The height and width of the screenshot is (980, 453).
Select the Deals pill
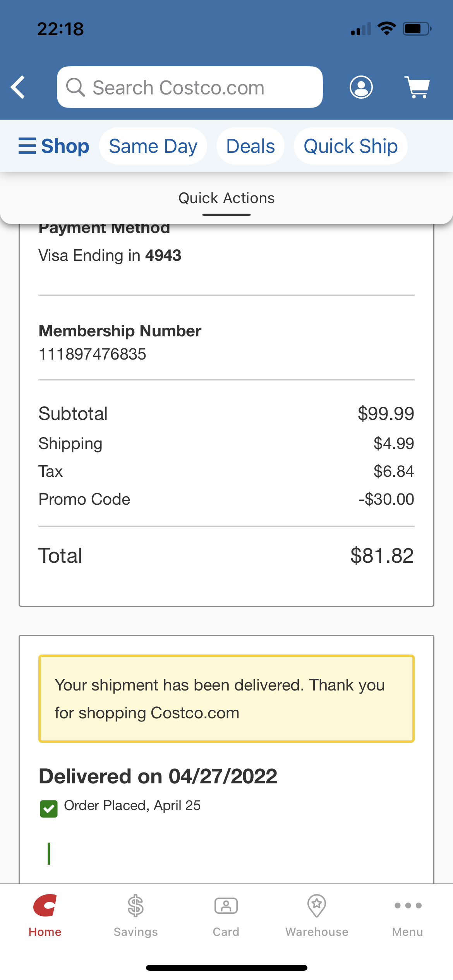pos(251,146)
